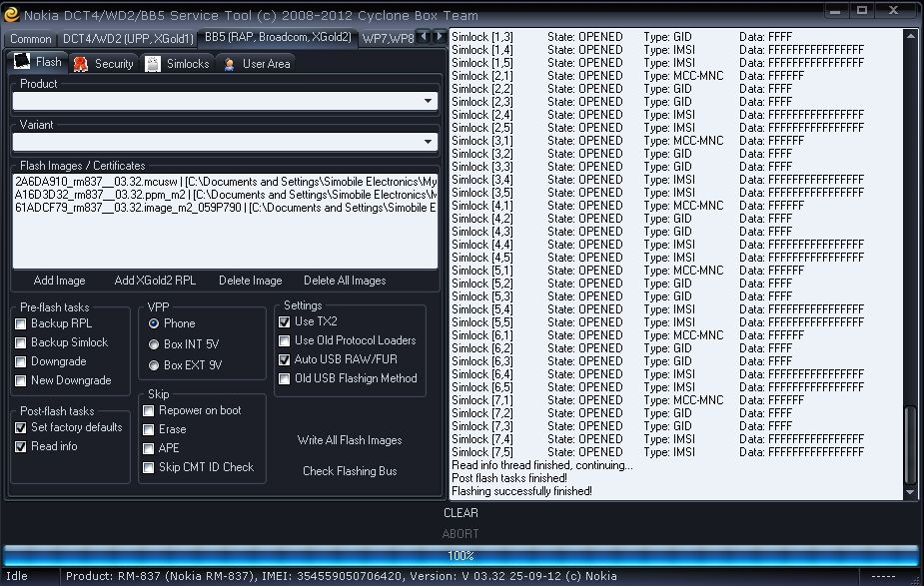
Task: Enable the Backup RPL checkbox
Action: [21, 323]
